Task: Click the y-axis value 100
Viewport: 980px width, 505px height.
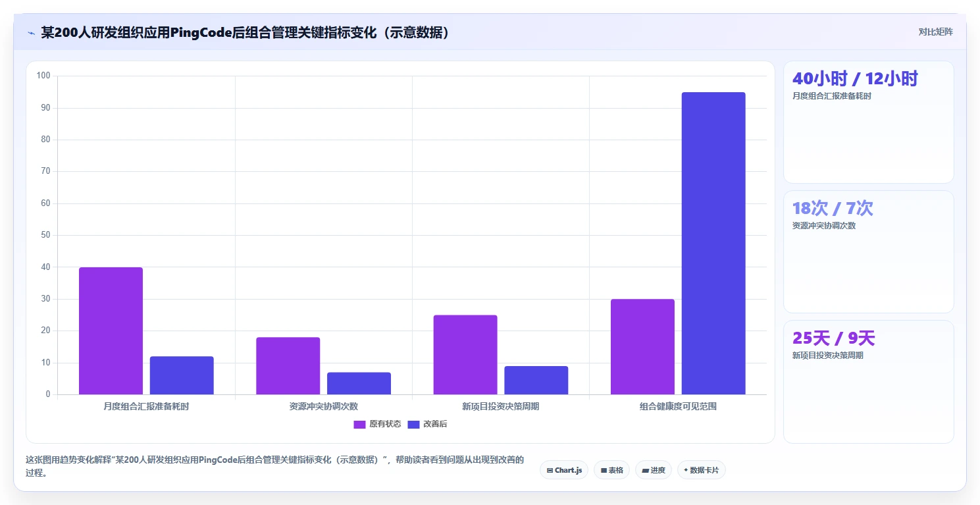Action: point(43,76)
